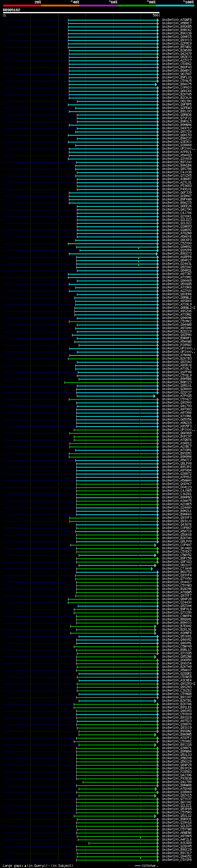Select the UniRef100_B9RCK2 label

point(176,30)
